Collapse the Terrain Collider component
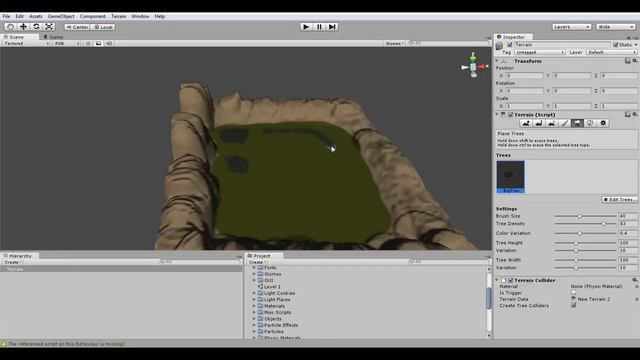 [497, 280]
